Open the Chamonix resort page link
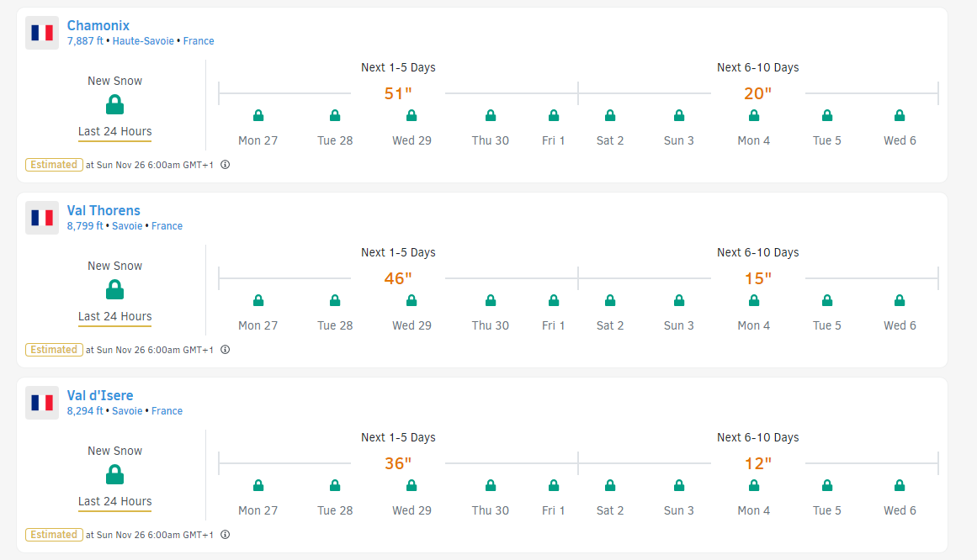This screenshot has height=560, width=977. tap(98, 25)
